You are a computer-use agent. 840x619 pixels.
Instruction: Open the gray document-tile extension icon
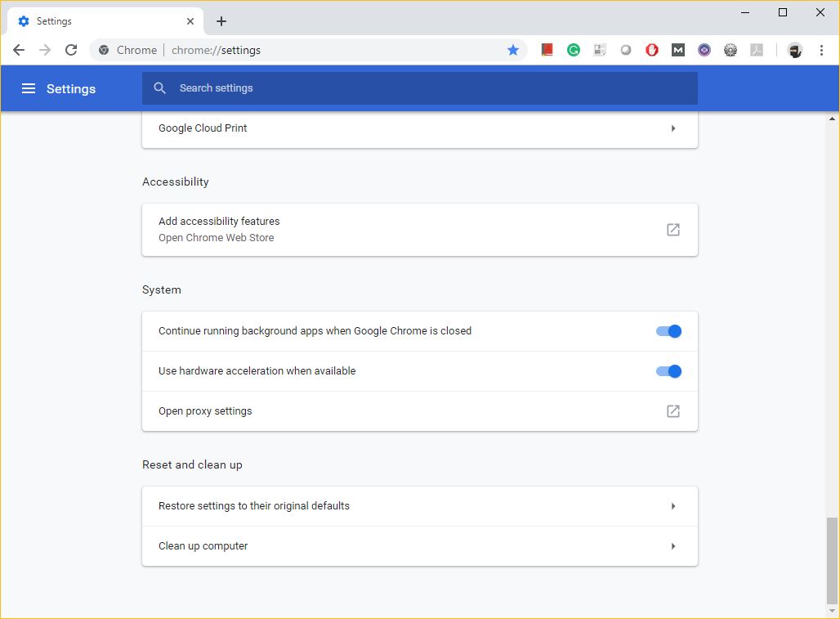[600, 50]
